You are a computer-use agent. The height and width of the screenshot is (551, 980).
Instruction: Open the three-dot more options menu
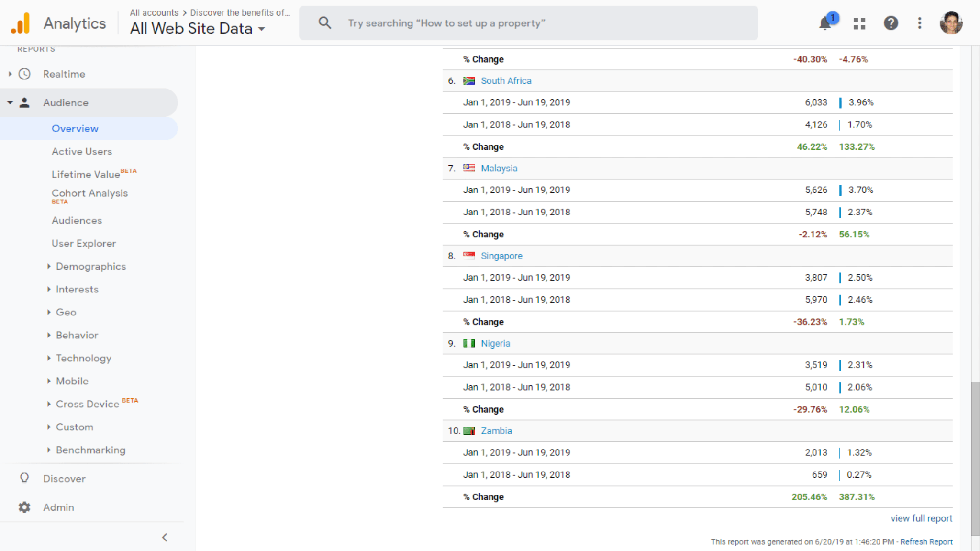click(920, 23)
